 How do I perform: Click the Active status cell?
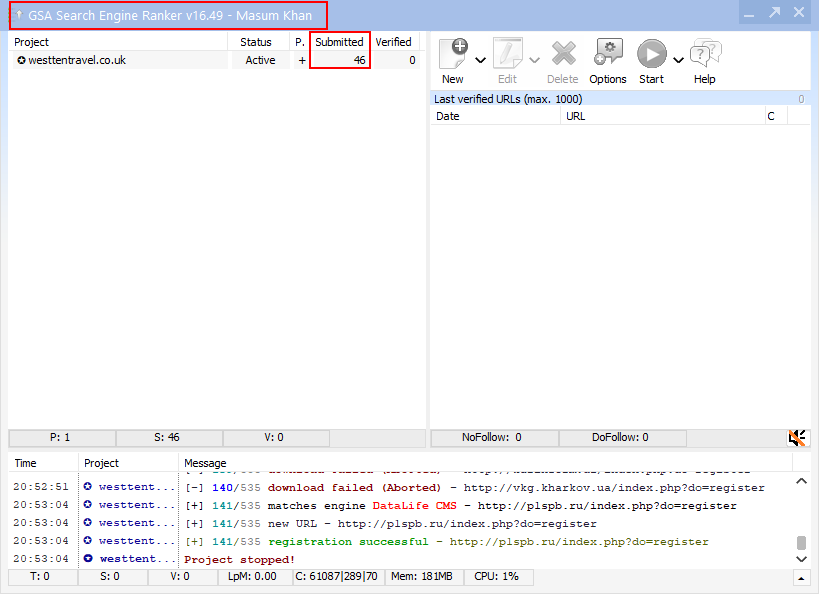(260, 60)
